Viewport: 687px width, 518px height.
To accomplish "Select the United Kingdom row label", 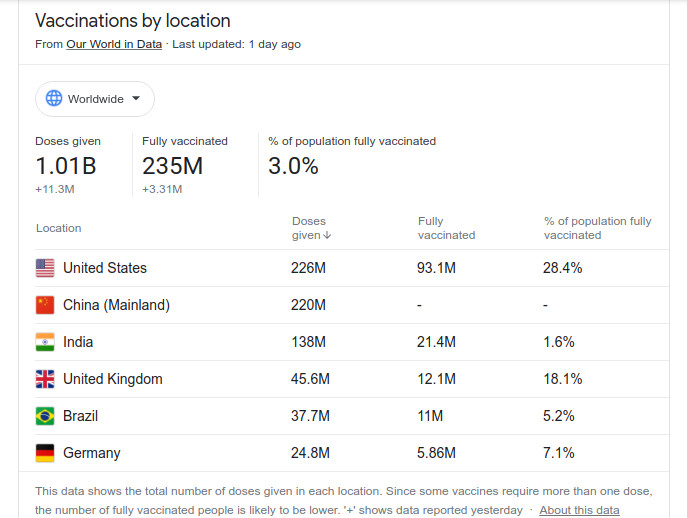I will pyautogui.click(x=112, y=379).
